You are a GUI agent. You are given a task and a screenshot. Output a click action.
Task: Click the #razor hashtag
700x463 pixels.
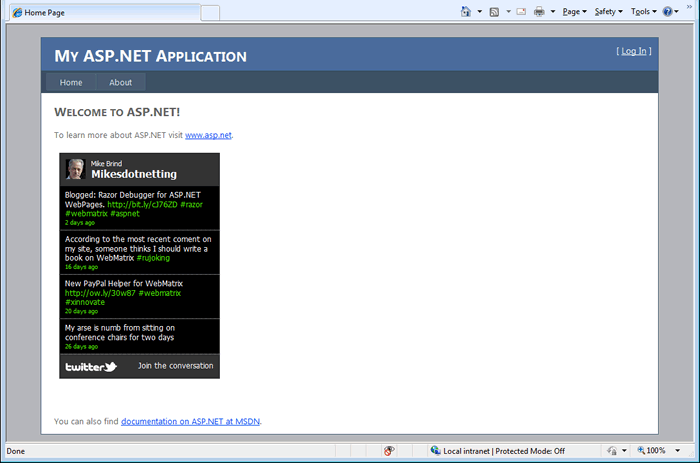(x=192, y=204)
